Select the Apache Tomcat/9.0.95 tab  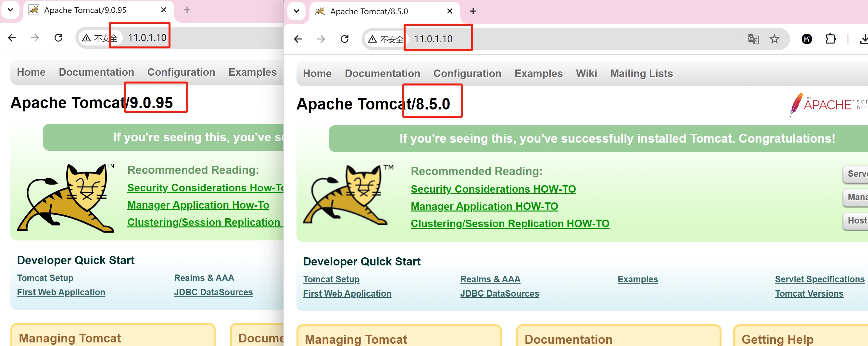(98, 10)
